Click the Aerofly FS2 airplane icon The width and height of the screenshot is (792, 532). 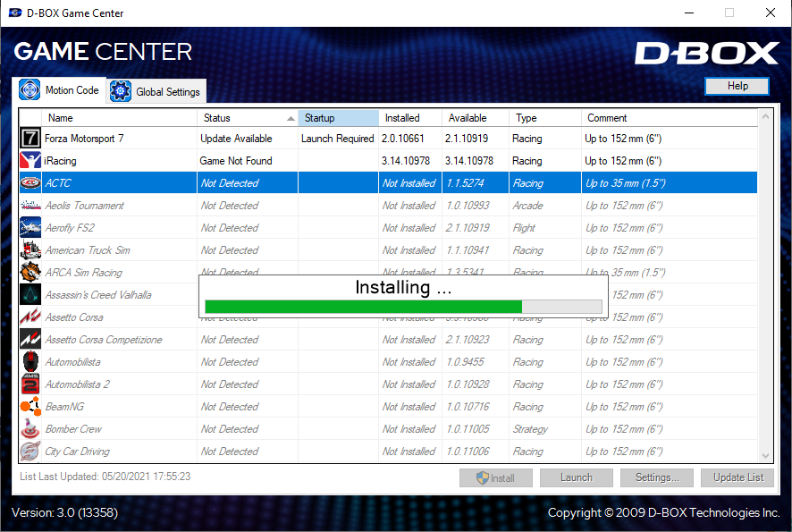(x=30, y=227)
